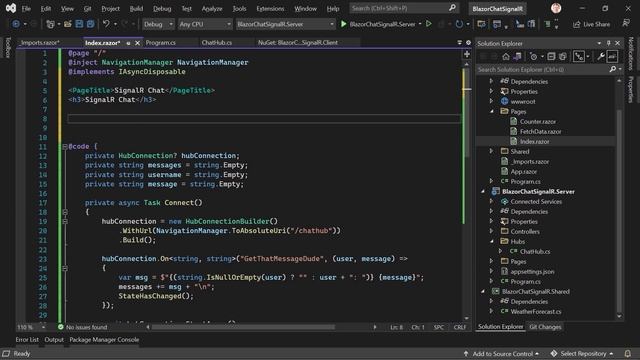Click the browser preview icon after Hot Reload

[x=481, y=24]
